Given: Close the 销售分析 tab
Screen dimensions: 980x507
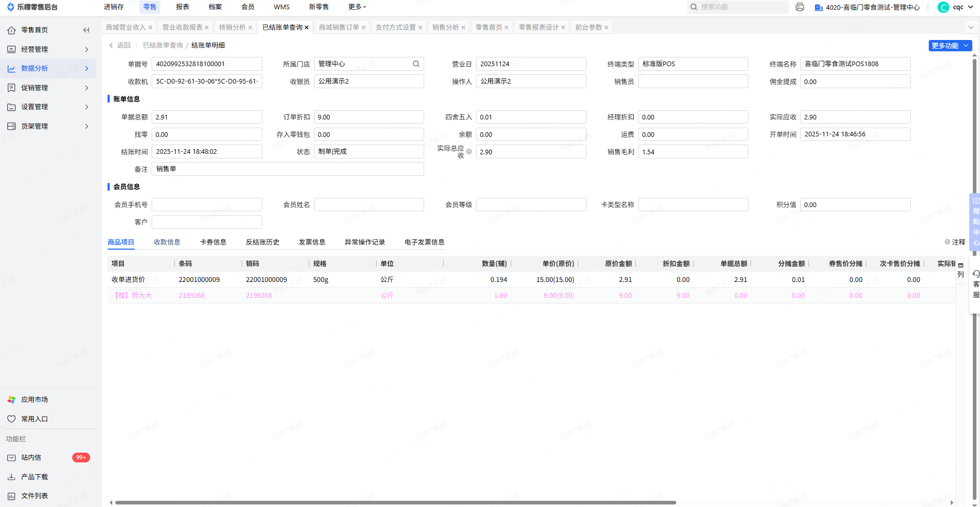Looking at the screenshot, I should pos(463,28).
